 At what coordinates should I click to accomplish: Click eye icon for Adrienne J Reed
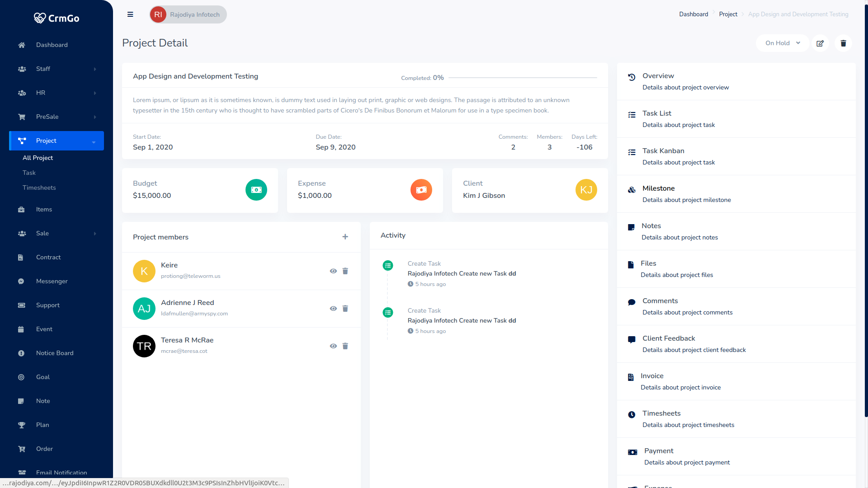333,309
